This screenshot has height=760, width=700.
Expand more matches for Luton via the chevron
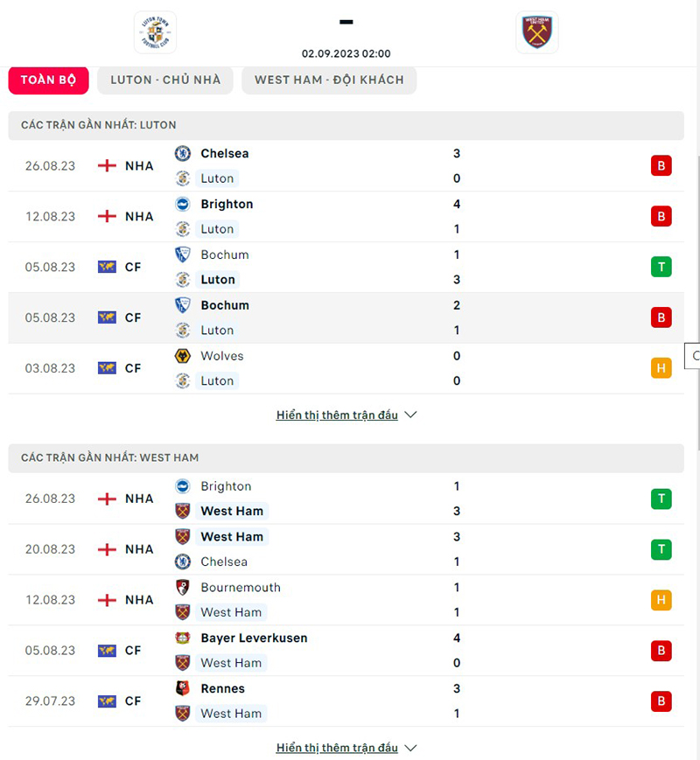click(x=411, y=415)
